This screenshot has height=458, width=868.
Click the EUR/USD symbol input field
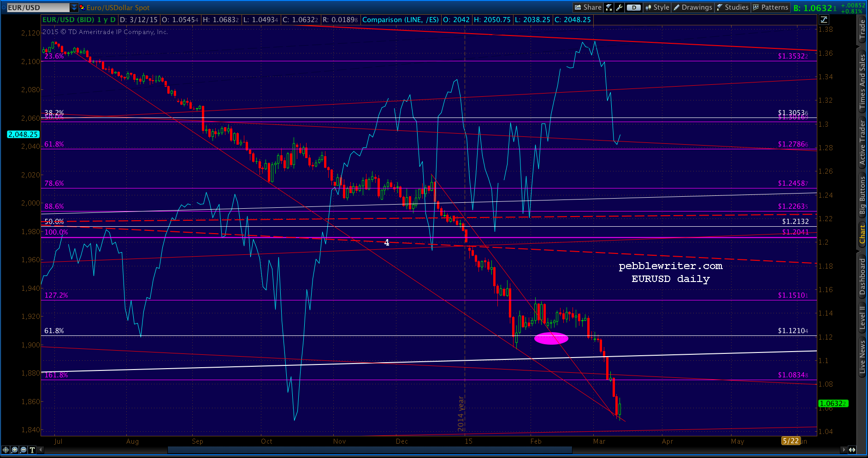click(x=38, y=7)
